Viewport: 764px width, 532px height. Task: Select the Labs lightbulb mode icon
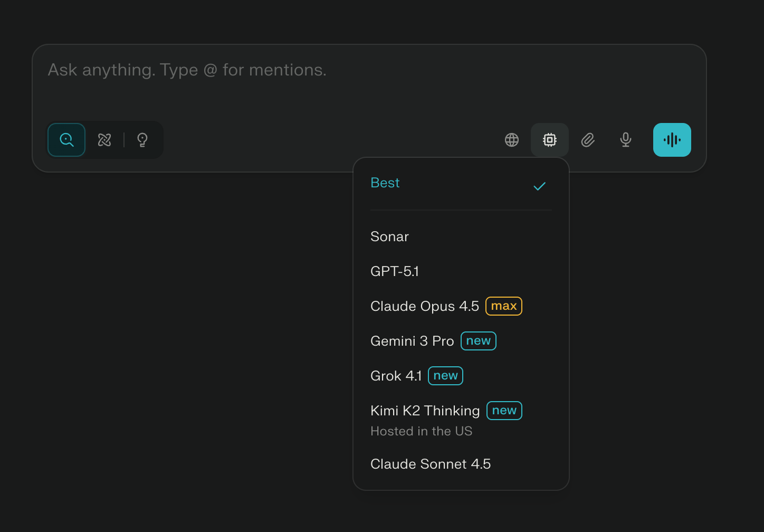[x=142, y=140]
